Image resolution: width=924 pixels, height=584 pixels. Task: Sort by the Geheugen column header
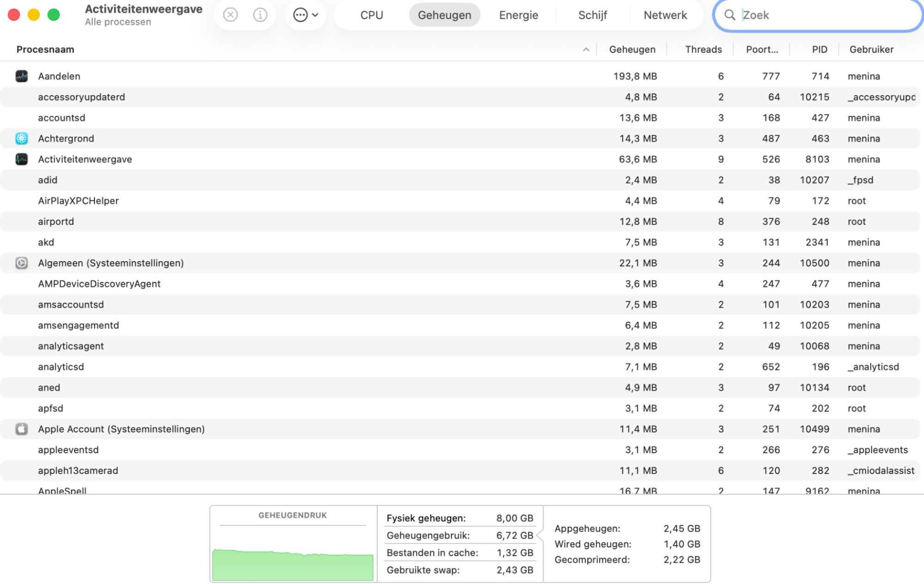632,49
